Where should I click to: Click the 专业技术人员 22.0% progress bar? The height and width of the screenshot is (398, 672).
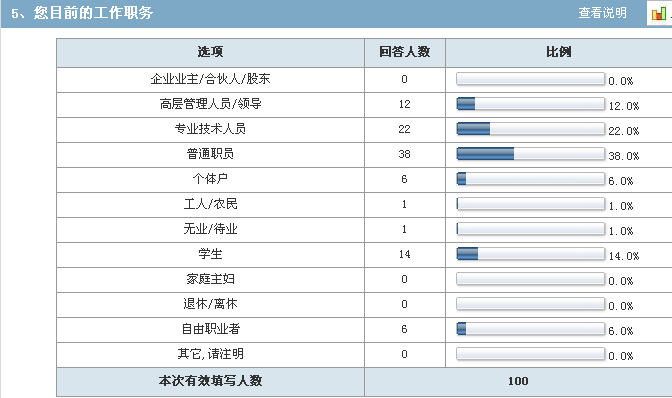531,129
